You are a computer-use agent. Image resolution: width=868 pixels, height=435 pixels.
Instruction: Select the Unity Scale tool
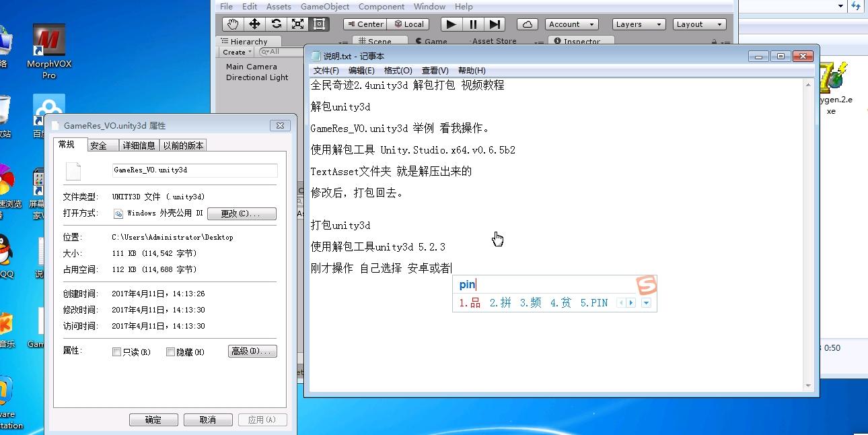(297, 24)
